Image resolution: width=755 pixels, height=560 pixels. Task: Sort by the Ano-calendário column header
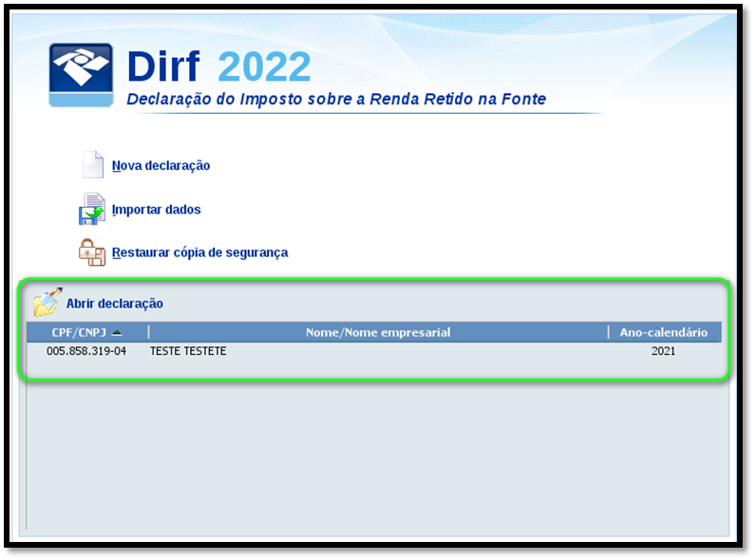664,332
